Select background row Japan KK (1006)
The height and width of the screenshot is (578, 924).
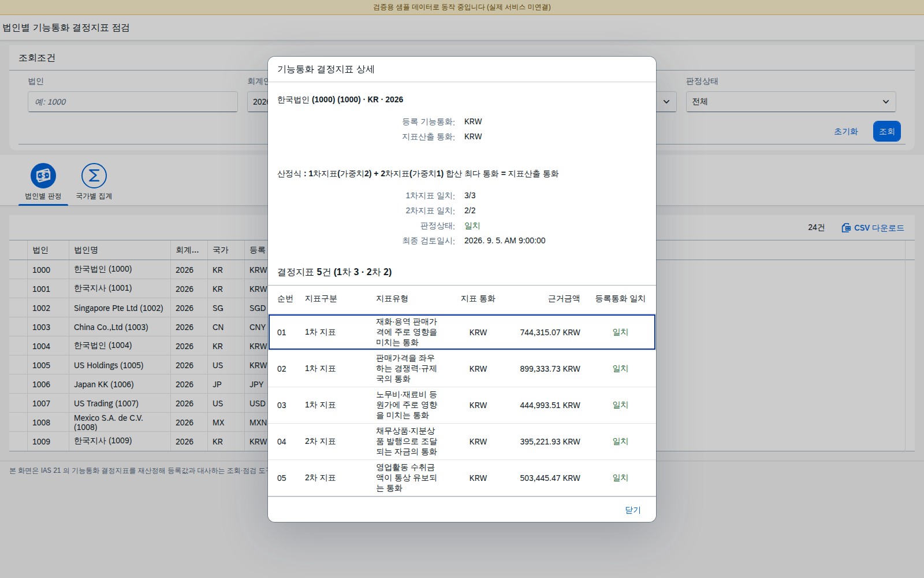[x=139, y=384]
